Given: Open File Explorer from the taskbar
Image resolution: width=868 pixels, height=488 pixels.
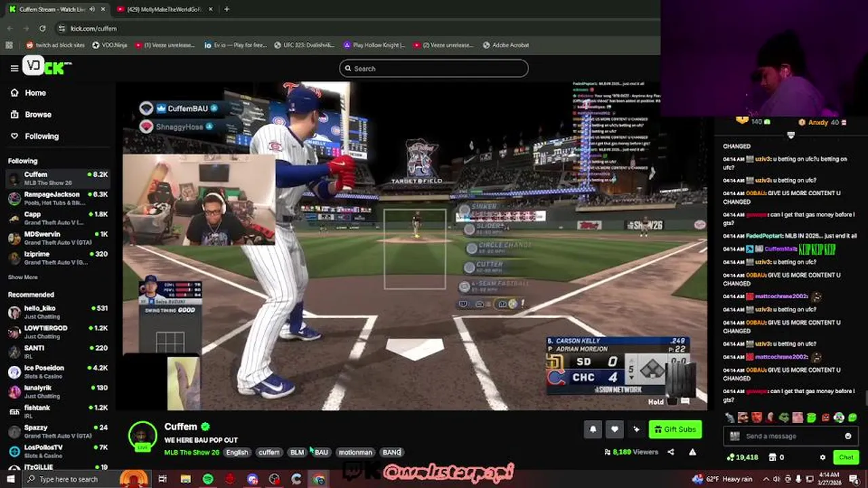Looking at the screenshot, I should point(186,479).
